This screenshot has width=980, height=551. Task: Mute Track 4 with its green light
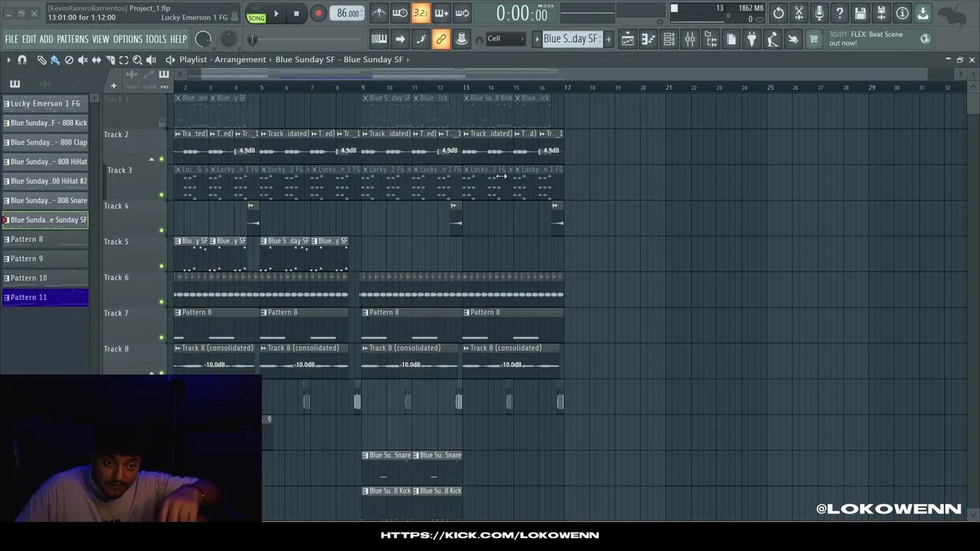click(161, 230)
